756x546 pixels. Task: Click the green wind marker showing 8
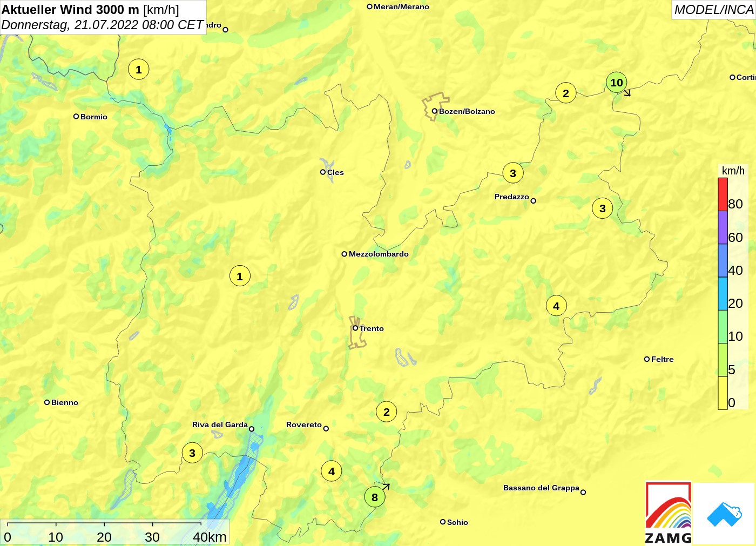[375, 497]
